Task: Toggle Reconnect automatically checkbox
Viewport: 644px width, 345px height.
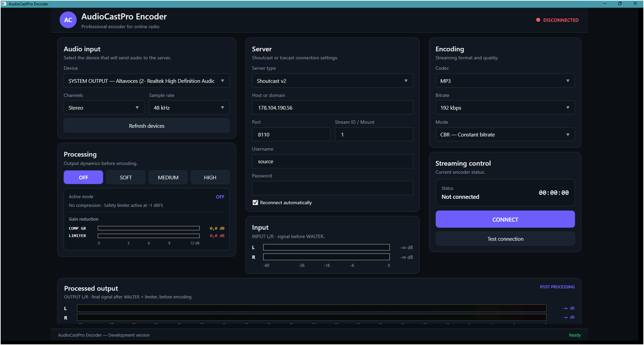Action: (x=255, y=203)
